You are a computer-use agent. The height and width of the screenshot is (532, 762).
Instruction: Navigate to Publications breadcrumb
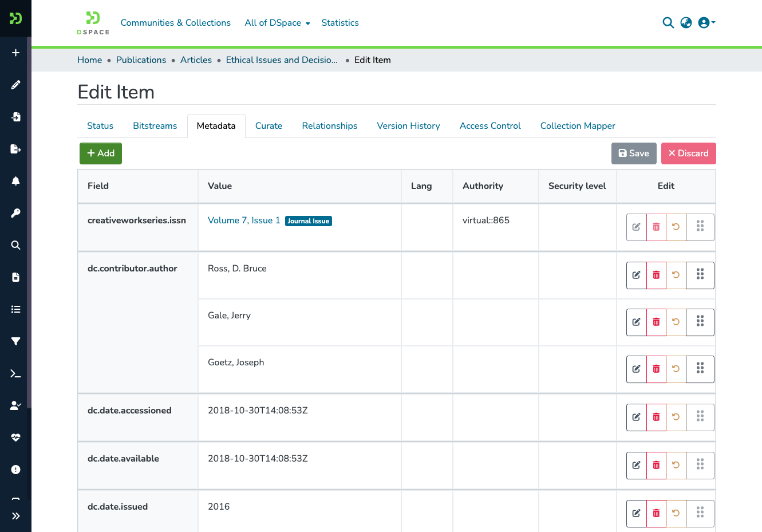[x=141, y=60]
